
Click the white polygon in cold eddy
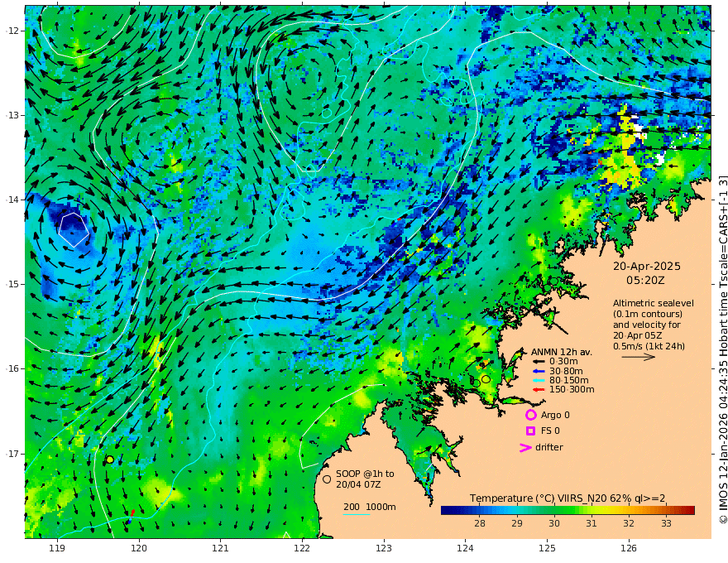(74, 229)
